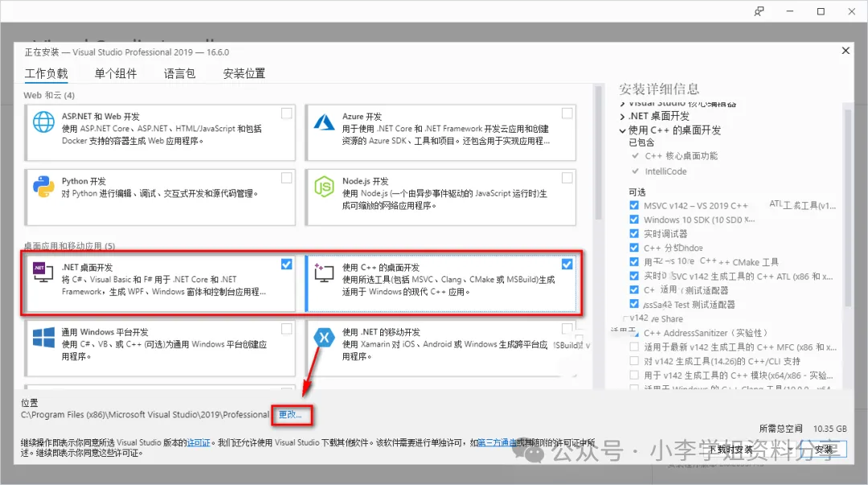Switch to the 安装位置 tab

[244, 74]
